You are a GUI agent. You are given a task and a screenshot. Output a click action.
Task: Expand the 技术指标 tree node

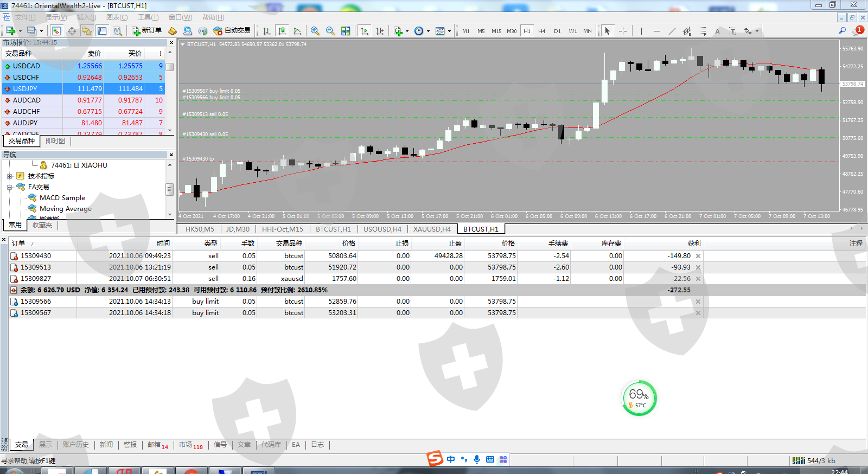(x=9, y=176)
